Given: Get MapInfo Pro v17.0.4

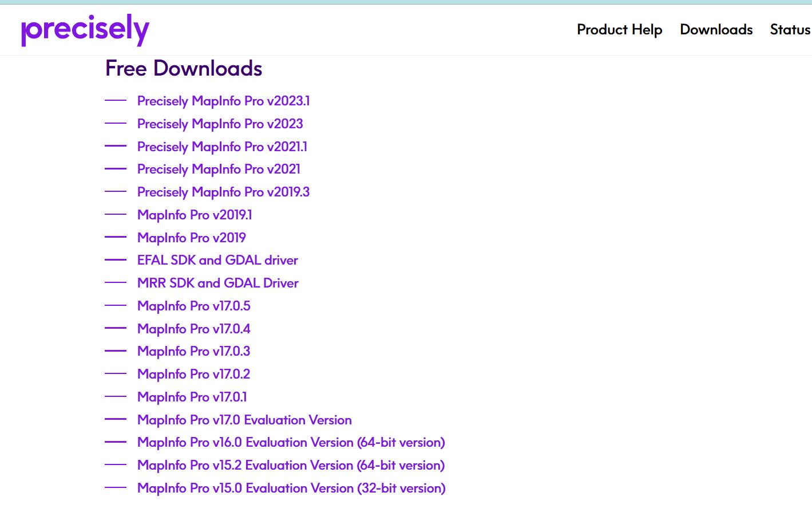Looking at the screenshot, I should pyautogui.click(x=194, y=329).
